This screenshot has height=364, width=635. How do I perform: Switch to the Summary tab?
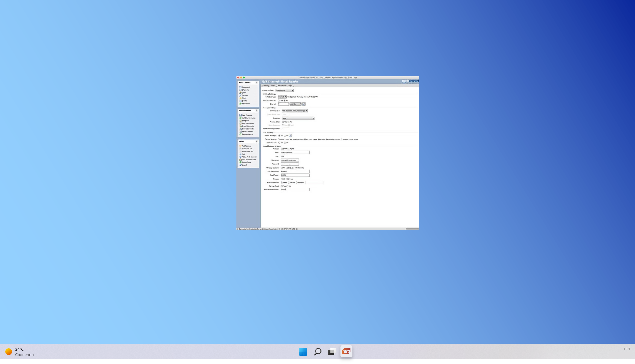click(265, 86)
